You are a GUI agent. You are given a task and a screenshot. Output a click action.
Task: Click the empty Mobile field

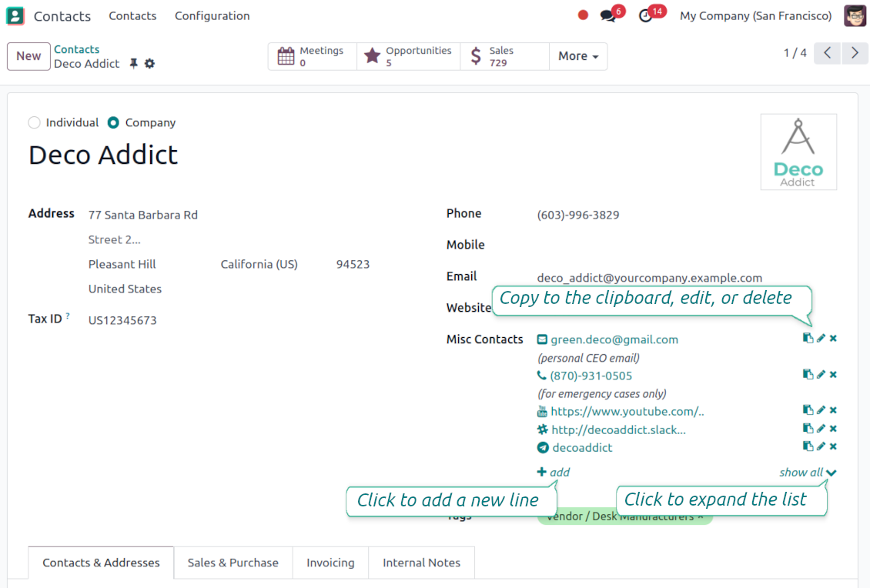(x=686, y=246)
